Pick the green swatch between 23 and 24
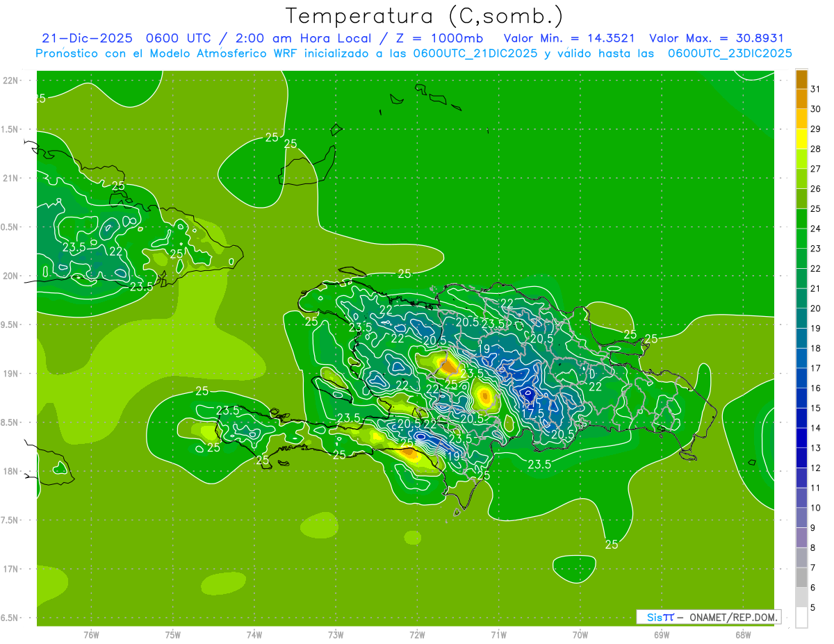Viewport: 834px width, 644px height. [x=801, y=238]
